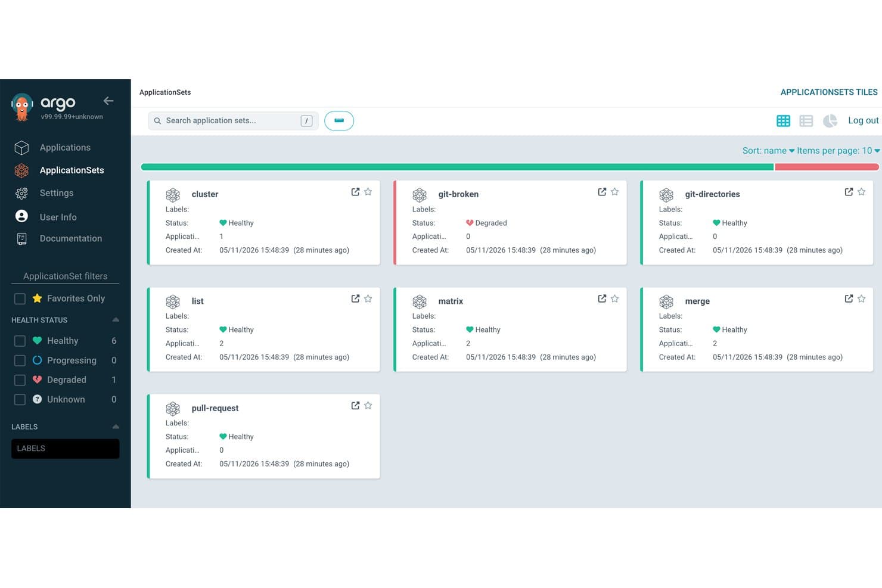Open git-broken external link icon
Image resolution: width=882 pixels, height=588 pixels.
(x=602, y=192)
